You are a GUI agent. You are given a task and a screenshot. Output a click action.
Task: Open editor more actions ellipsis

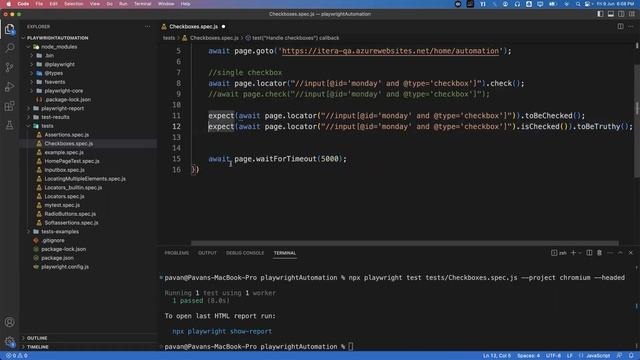click(631, 27)
